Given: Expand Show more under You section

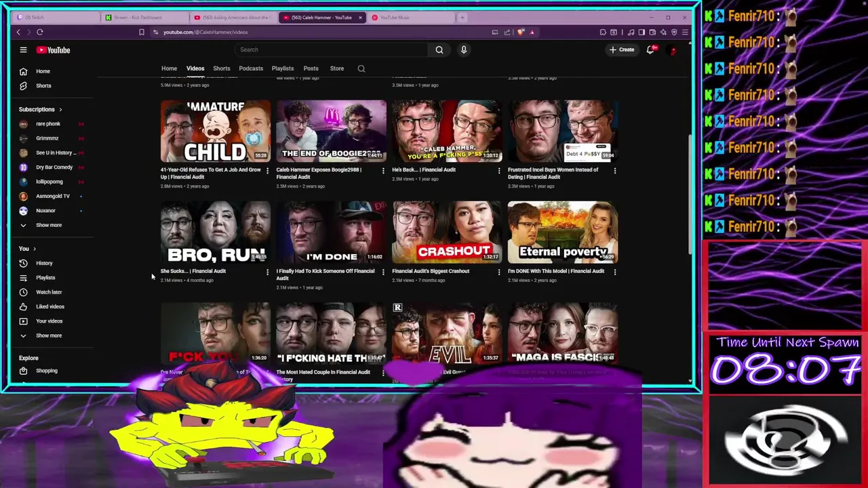Looking at the screenshot, I should point(48,335).
